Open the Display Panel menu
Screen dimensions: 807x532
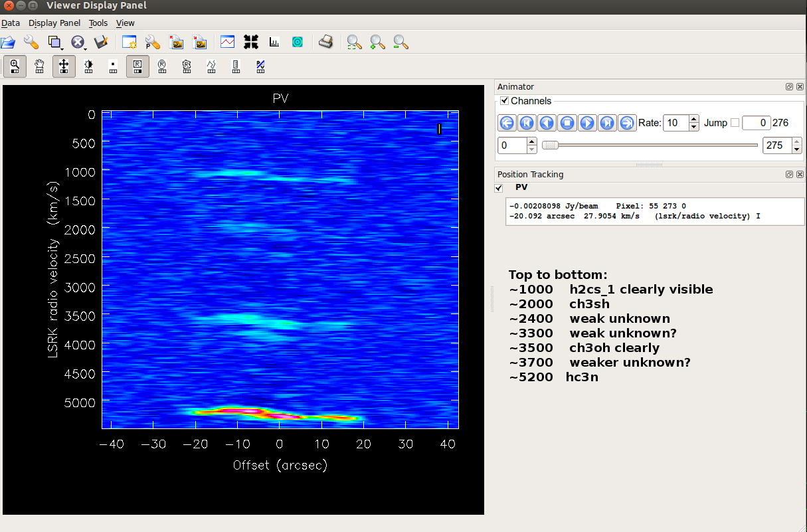[x=54, y=23]
